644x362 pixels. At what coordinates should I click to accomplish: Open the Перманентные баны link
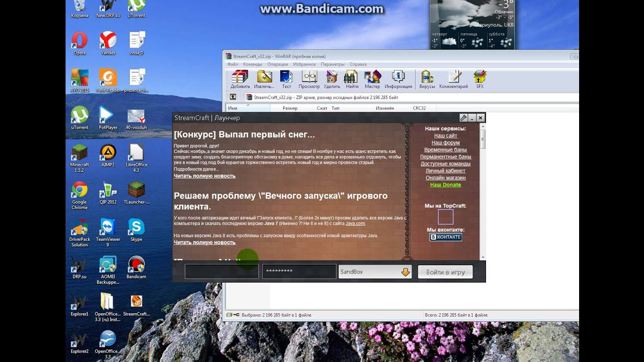click(446, 157)
